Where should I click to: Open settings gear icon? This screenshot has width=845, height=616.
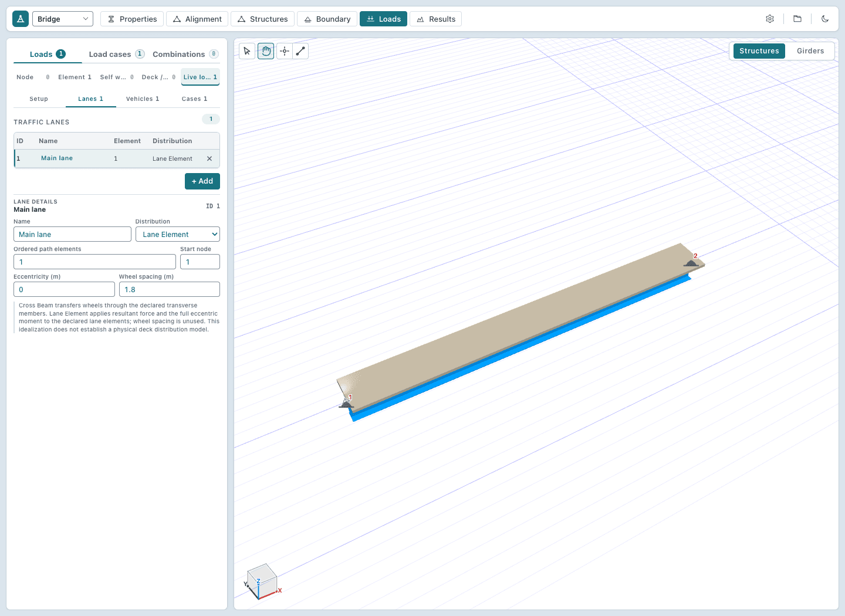[x=770, y=19]
